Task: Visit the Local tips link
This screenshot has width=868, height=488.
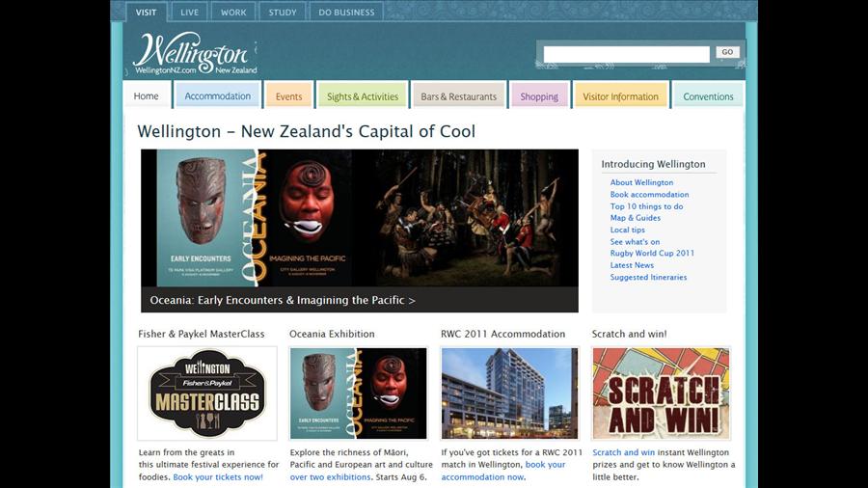Action: tap(627, 230)
